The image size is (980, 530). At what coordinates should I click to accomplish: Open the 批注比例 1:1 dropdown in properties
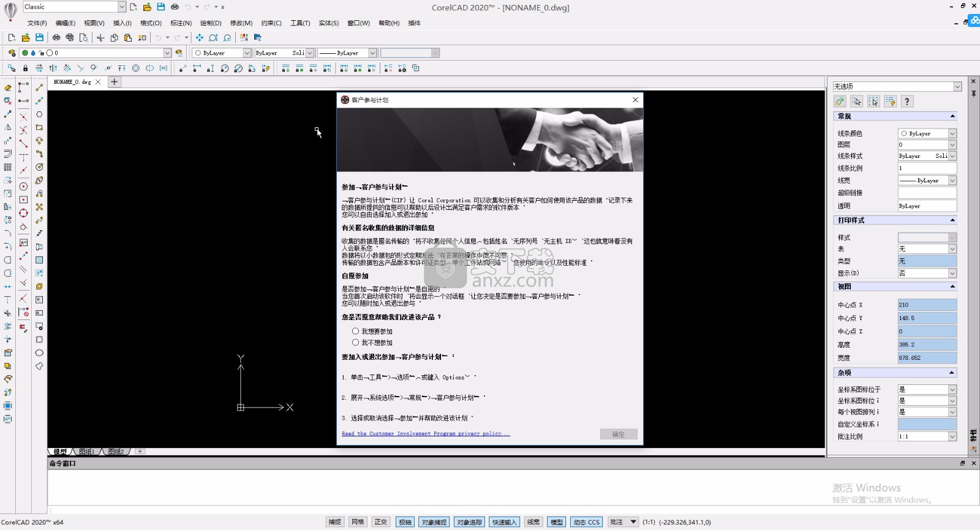pyautogui.click(x=952, y=436)
